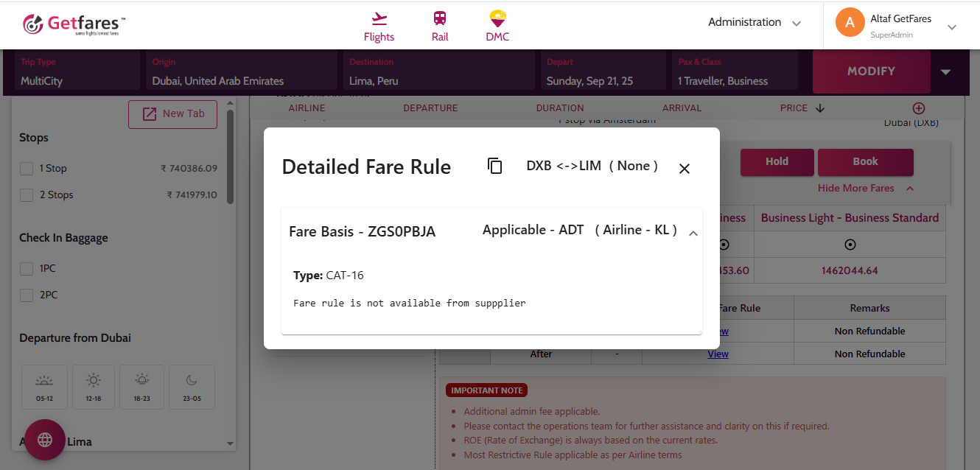Select the 18-23 sunset departure time icon
This screenshot has height=470, width=980.
[142, 387]
